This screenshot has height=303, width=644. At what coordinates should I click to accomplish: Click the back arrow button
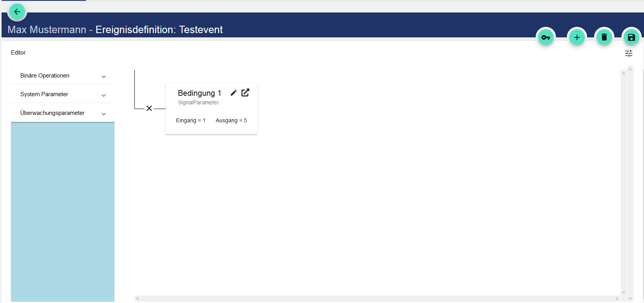point(17,12)
